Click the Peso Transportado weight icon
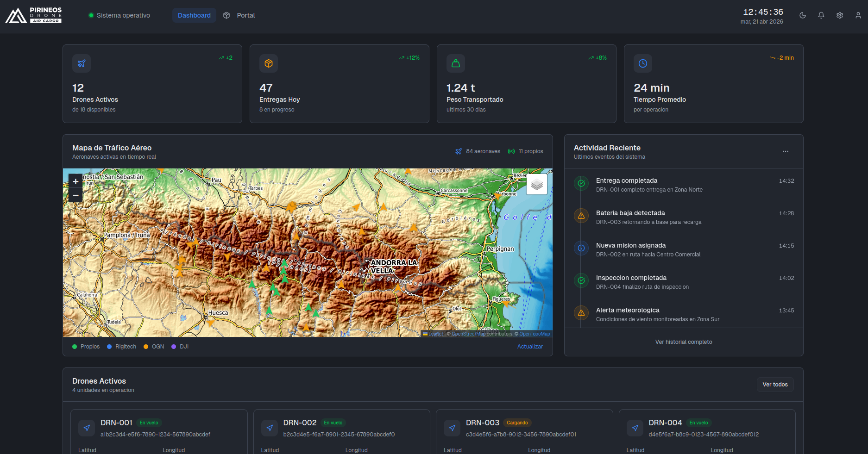 [456, 63]
